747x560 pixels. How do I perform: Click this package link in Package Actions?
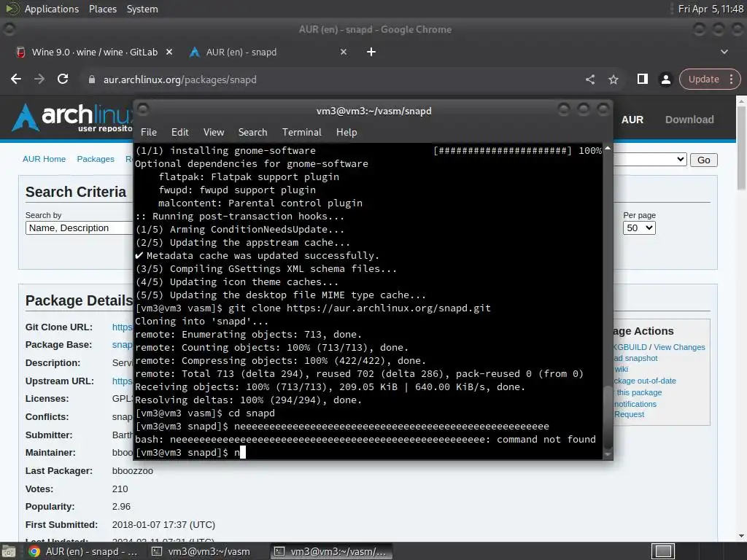click(x=639, y=392)
